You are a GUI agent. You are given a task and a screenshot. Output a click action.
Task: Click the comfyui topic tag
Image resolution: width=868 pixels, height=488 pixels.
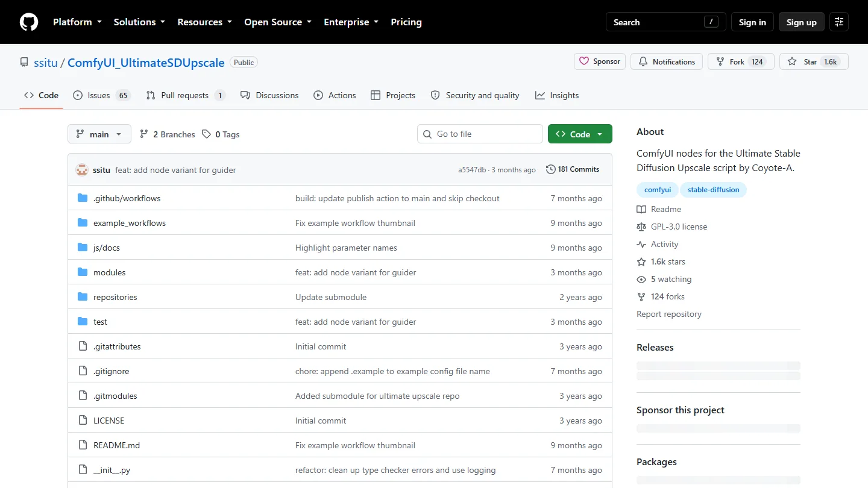[658, 190]
